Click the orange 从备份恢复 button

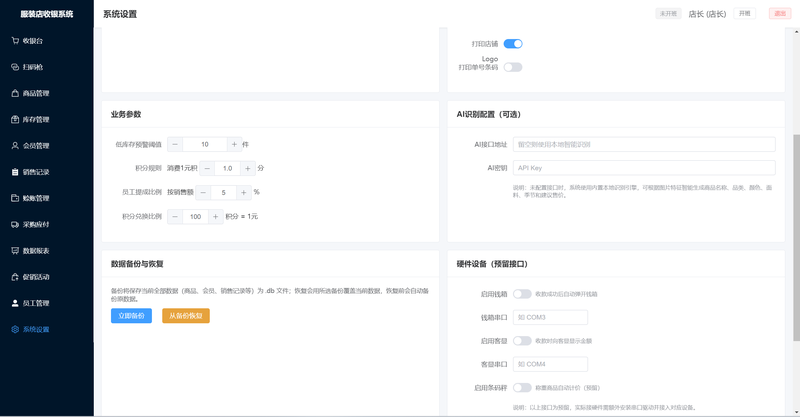coord(186,315)
